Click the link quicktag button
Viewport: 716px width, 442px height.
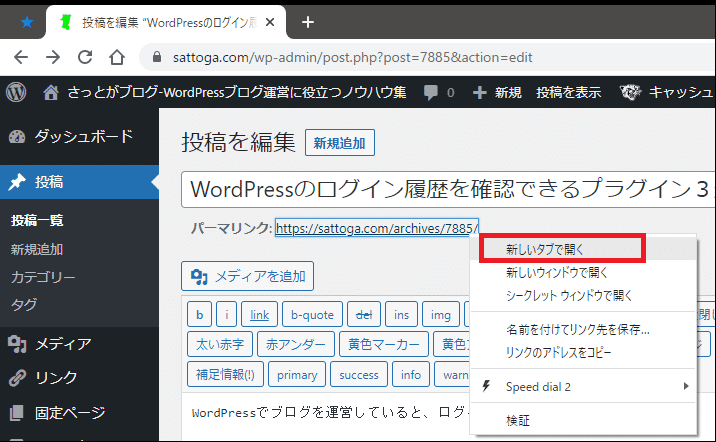tap(259, 315)
